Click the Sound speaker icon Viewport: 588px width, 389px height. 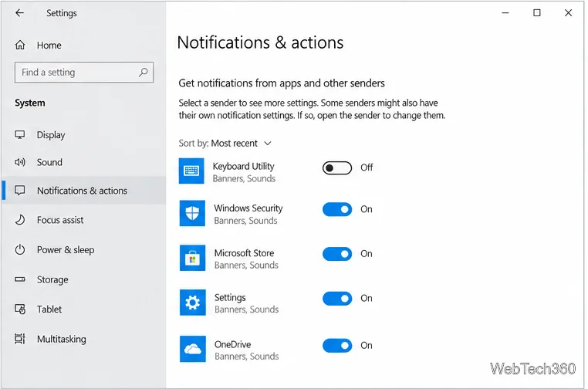pos(20,162)
